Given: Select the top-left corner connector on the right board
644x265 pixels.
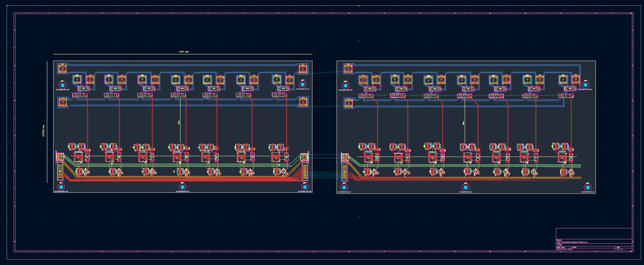Looking at the screenshot, I should 348,68.
